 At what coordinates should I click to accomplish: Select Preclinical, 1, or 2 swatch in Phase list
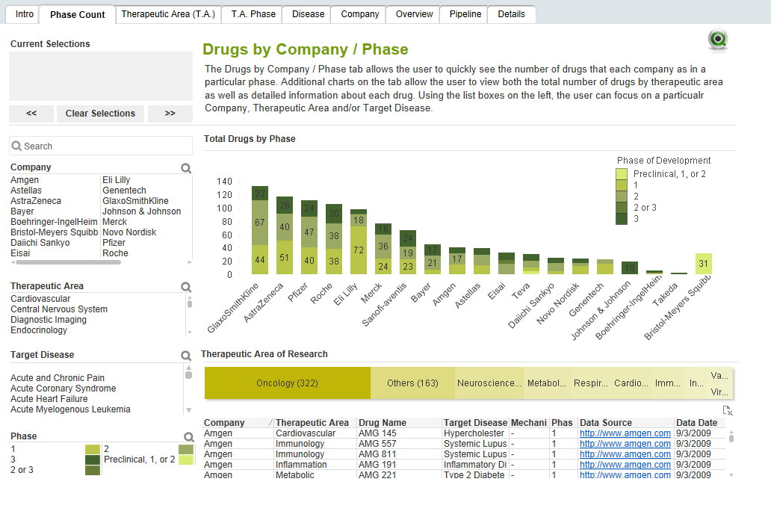coord(186,460)
